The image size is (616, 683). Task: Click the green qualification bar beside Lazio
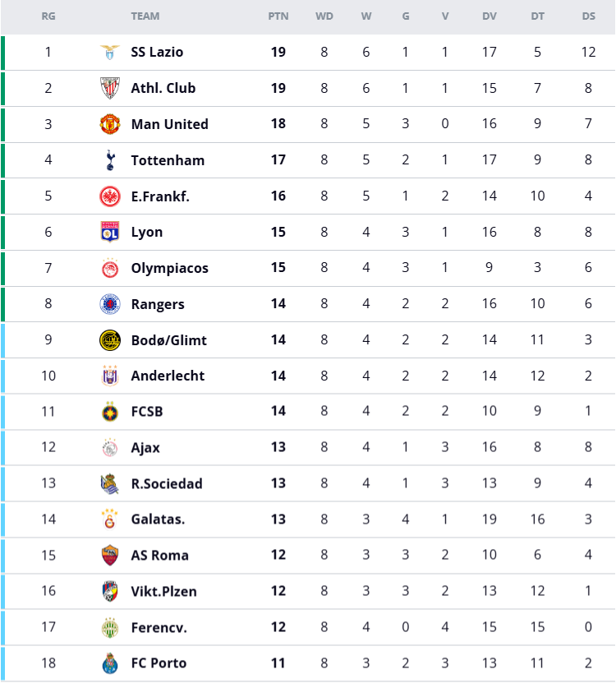click(x=2, y=52)
